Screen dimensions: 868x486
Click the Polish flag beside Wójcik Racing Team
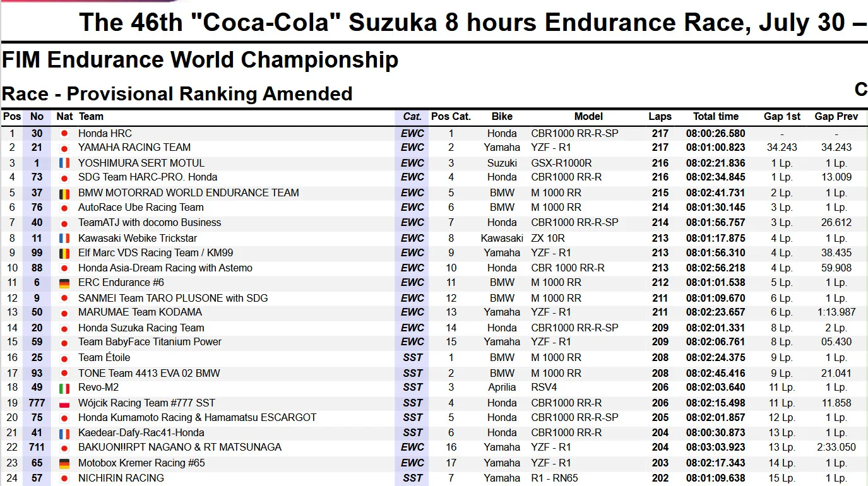point(64,403)
